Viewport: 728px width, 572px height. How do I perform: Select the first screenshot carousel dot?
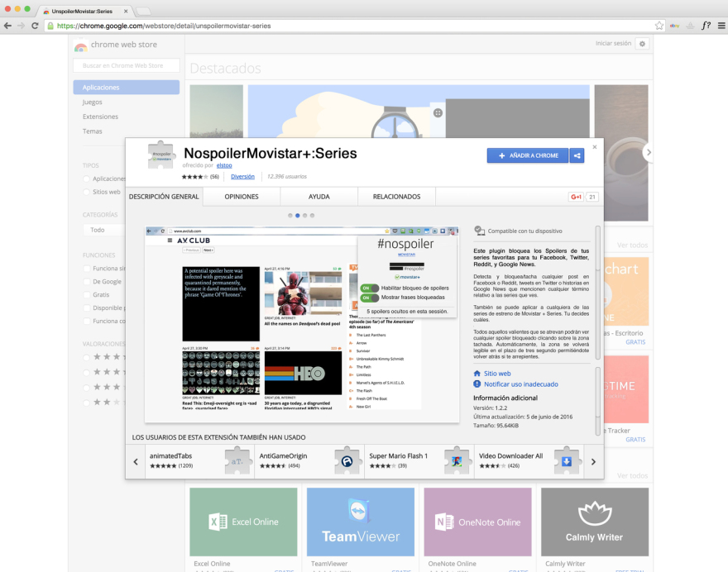tap(290, 215)
